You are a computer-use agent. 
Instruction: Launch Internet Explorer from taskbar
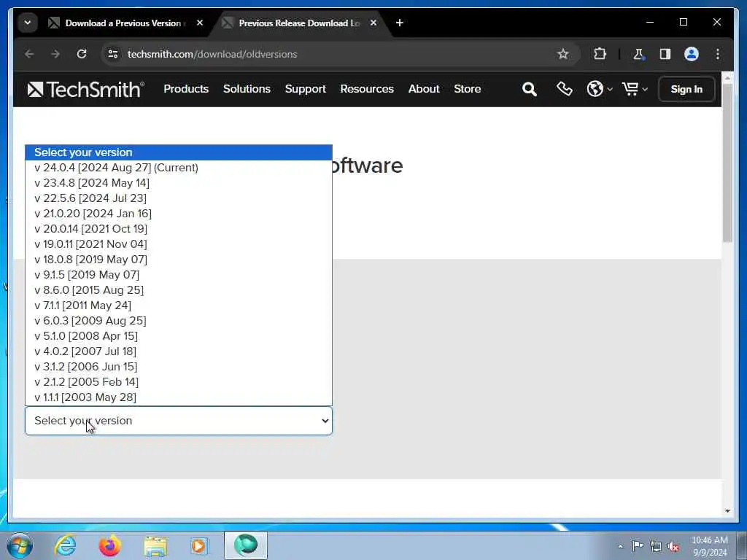pos(65,545)
